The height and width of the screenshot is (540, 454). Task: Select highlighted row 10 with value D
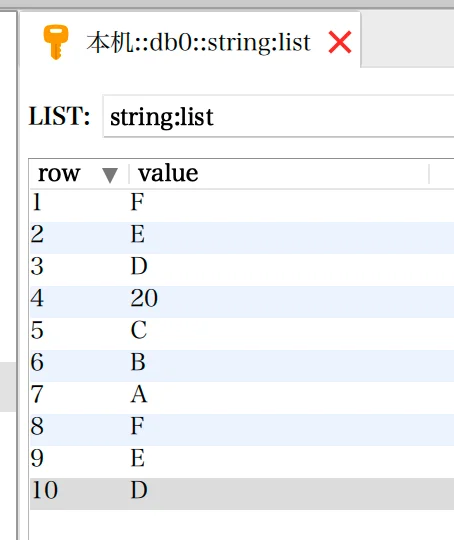(x=242, y=490)
